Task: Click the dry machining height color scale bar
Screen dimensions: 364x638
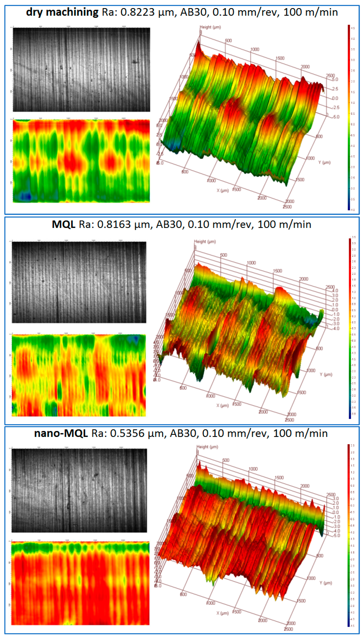Action: pyautogui.click(x=349, y=117)
